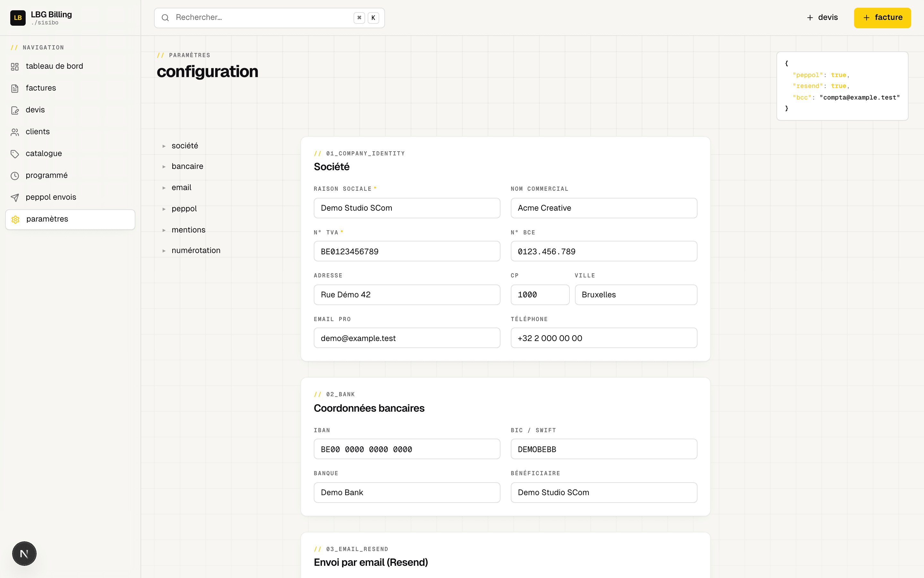924x578 pixels.
Task: Edit the IBAN field
Action: click(406, 449)
